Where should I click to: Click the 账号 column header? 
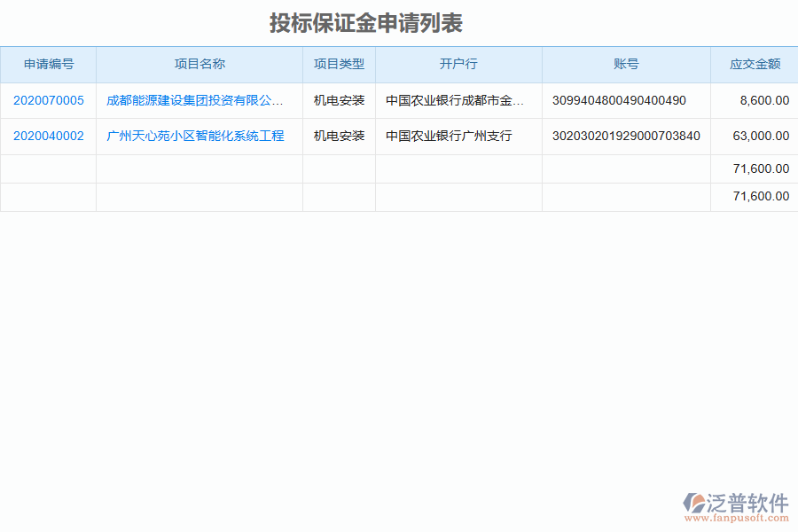pos(625,64)
